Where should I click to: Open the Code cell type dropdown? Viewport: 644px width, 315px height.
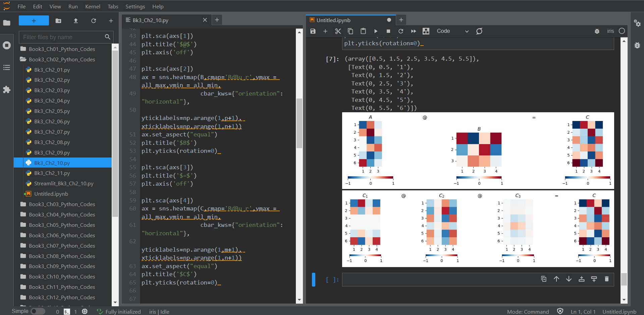pyautogui.click(x=452, y=31)
